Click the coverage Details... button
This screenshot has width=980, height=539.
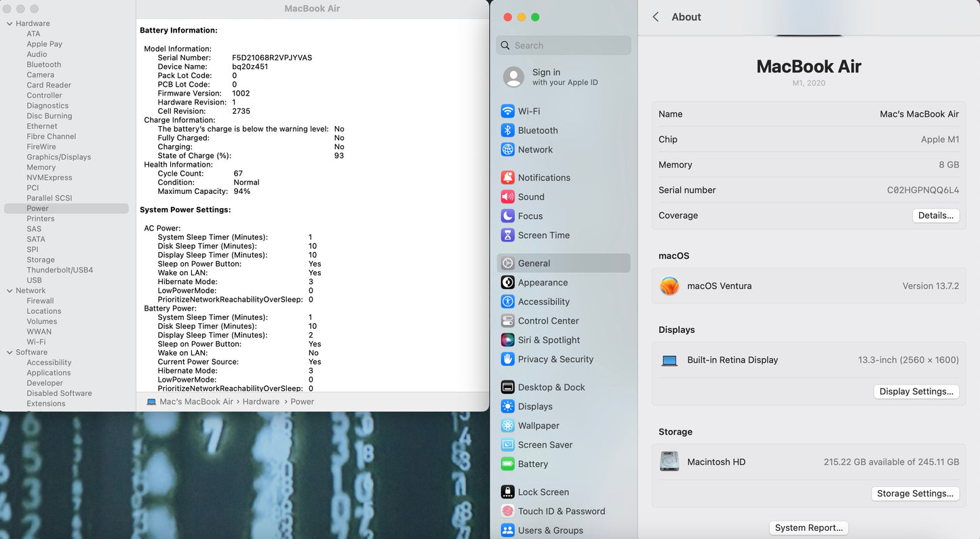(x=935, y=216)
